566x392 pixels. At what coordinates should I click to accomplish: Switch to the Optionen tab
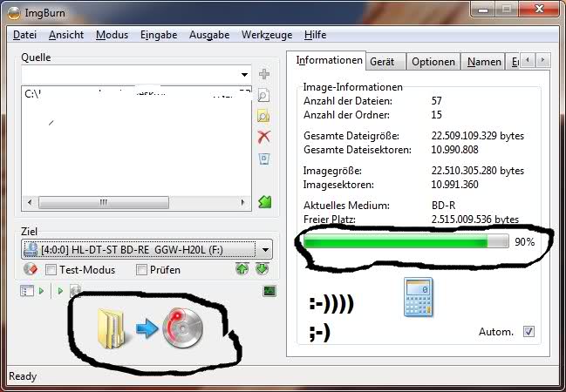click(433, 62)
